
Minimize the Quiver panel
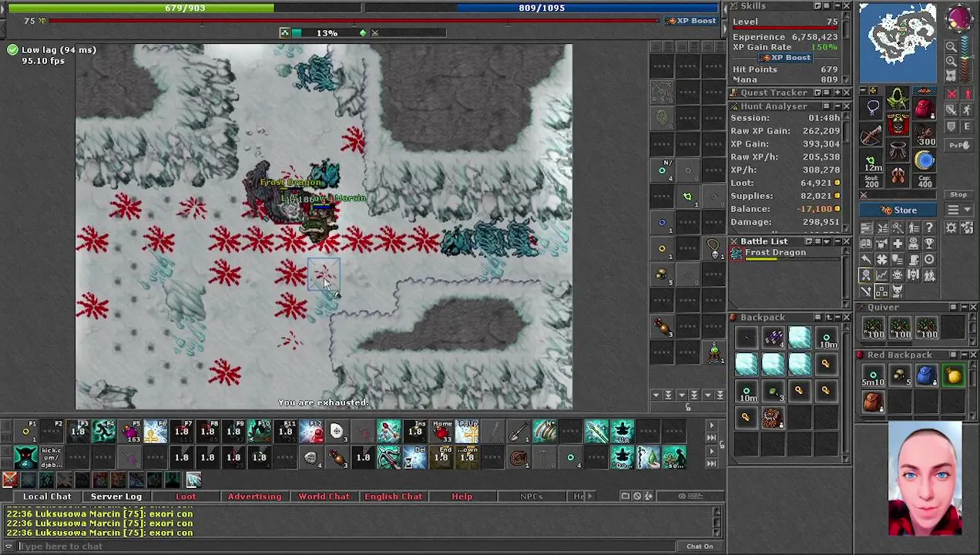click(963, 308)
